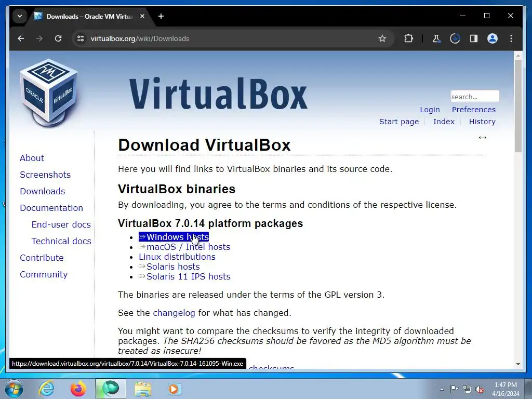This screenshot has height=399, width=532.
Task: Open network tray icon
Action: click(x=467, y=389)
